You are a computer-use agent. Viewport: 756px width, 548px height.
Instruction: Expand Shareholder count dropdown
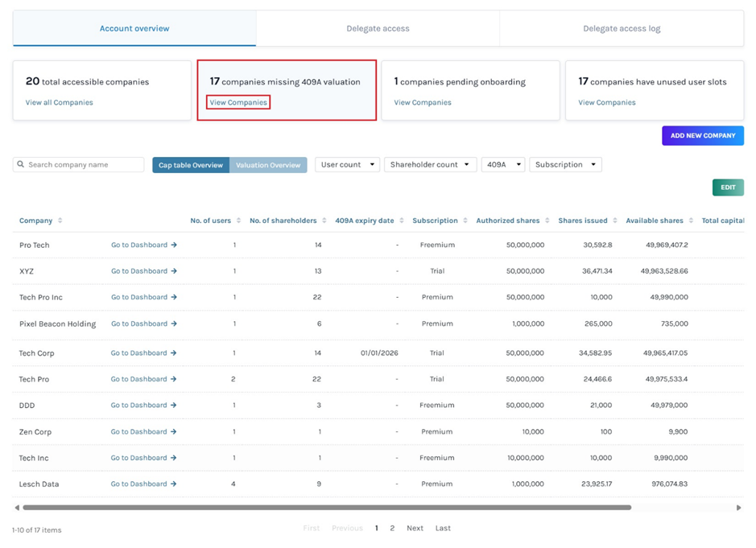pyautogui.click(x=429, y=165)
